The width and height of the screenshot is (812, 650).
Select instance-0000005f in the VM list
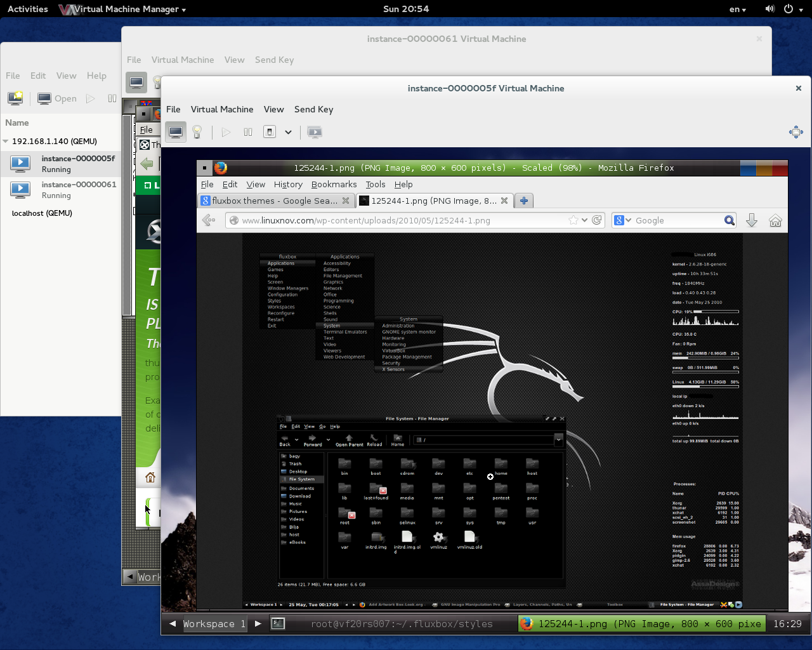tap(62, 164)
